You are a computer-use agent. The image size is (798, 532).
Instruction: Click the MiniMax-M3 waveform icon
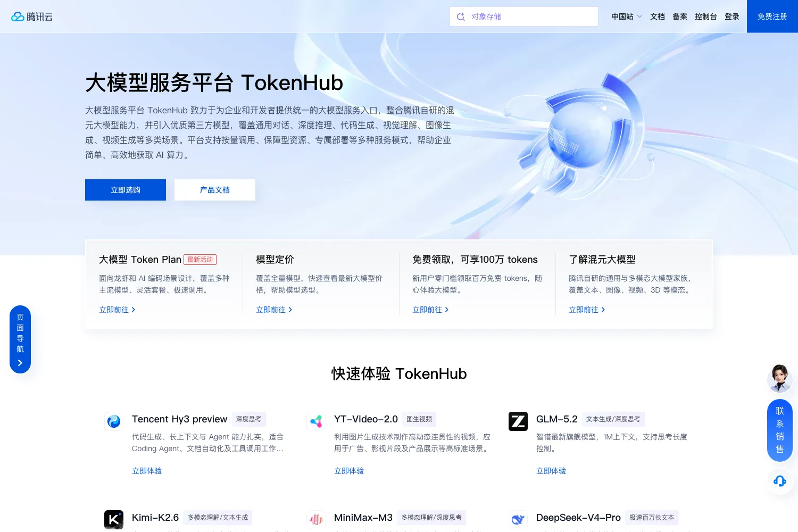point(316,520)
